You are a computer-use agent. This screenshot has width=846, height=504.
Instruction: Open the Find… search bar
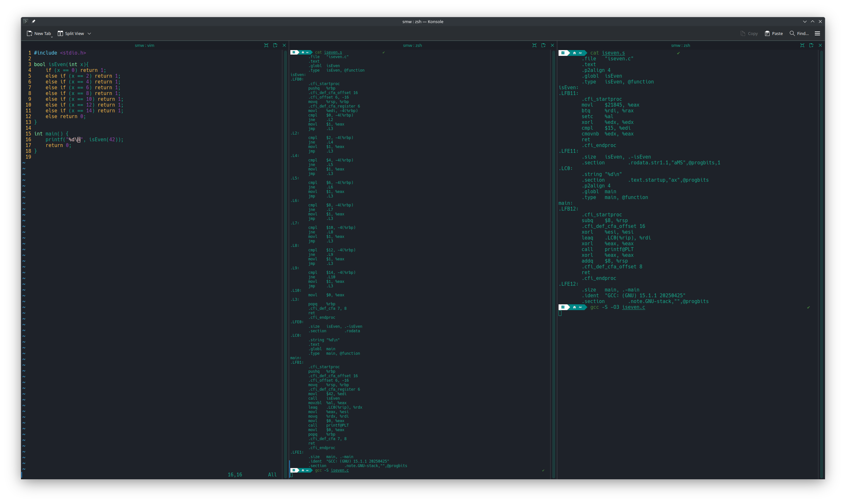[x=799, y=33]
